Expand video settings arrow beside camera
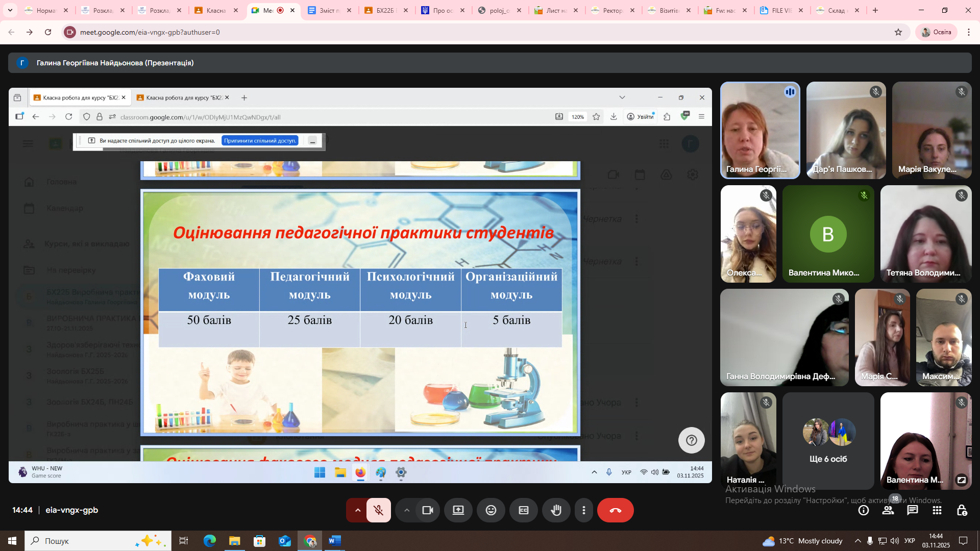Screen dimensions: 980x551 407,510
